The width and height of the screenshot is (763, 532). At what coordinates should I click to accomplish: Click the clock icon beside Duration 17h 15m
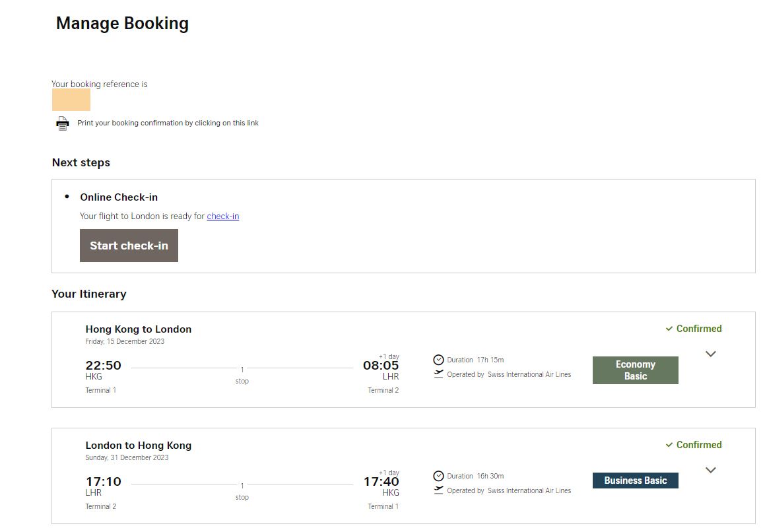point(438,360)
